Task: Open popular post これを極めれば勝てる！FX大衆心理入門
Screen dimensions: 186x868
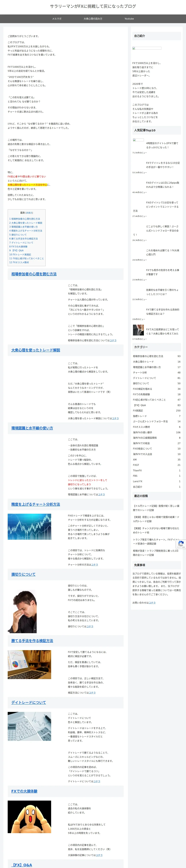Action: pyautogui.click(x=163, y=253)
